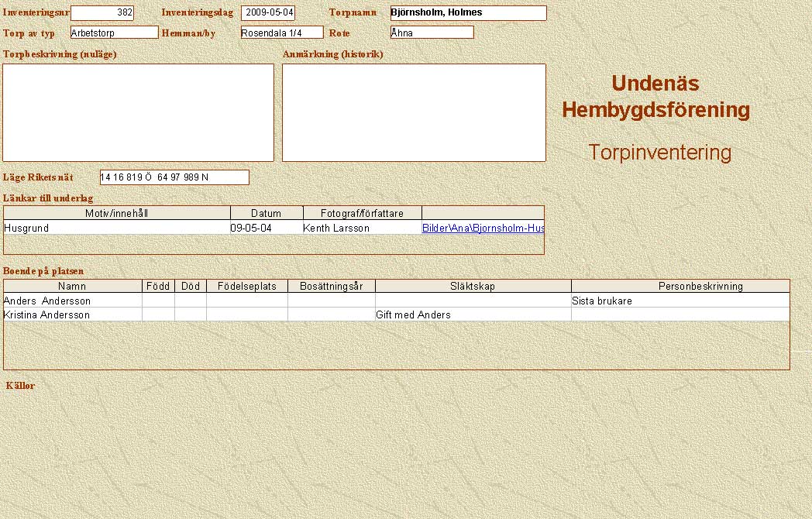Select the Inventeringsdag date field

click(268, 13)
